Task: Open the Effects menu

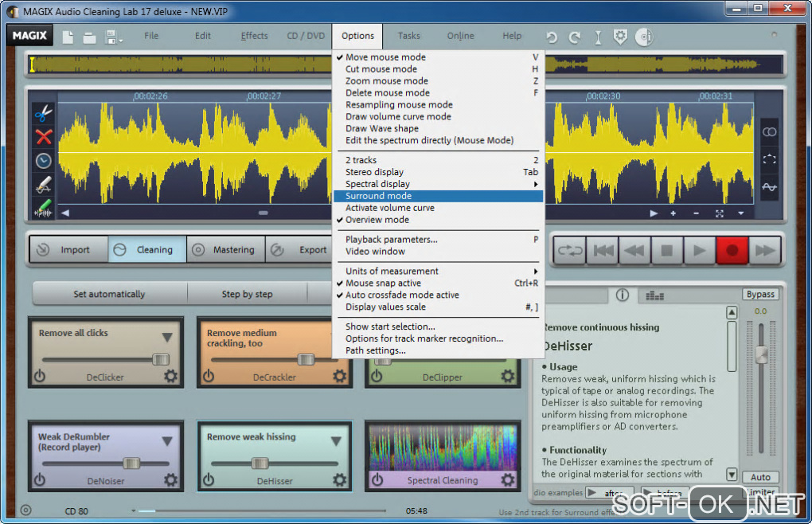Action: [x=254, y=36]
